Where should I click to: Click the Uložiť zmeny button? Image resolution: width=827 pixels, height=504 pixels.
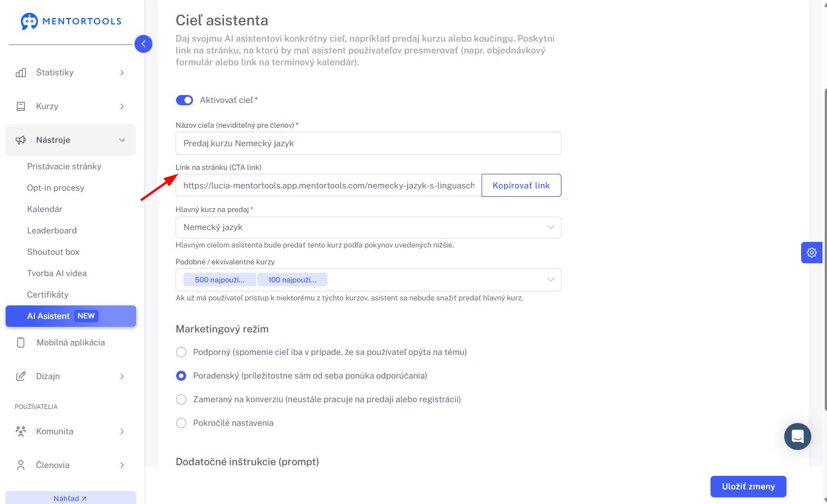748,487
